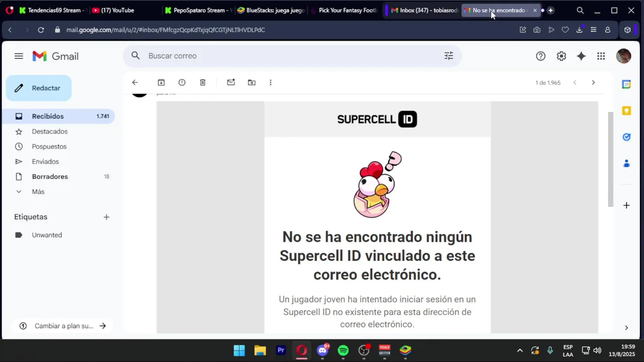Screen dimensions: 644x362
Task: Report this email as spam
Action: (182, 82)
